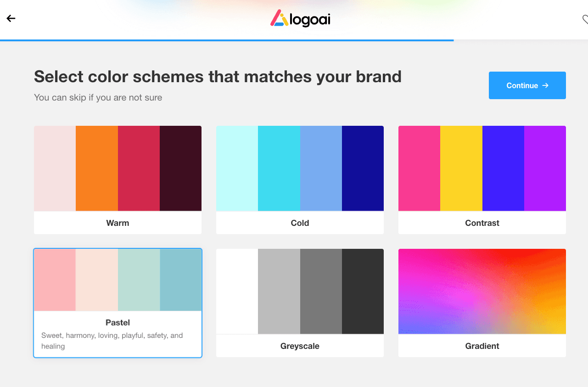Viewport: 588px width, 387px height.
Task: Click the blue progress bar at top
Action: click(227, 40)
